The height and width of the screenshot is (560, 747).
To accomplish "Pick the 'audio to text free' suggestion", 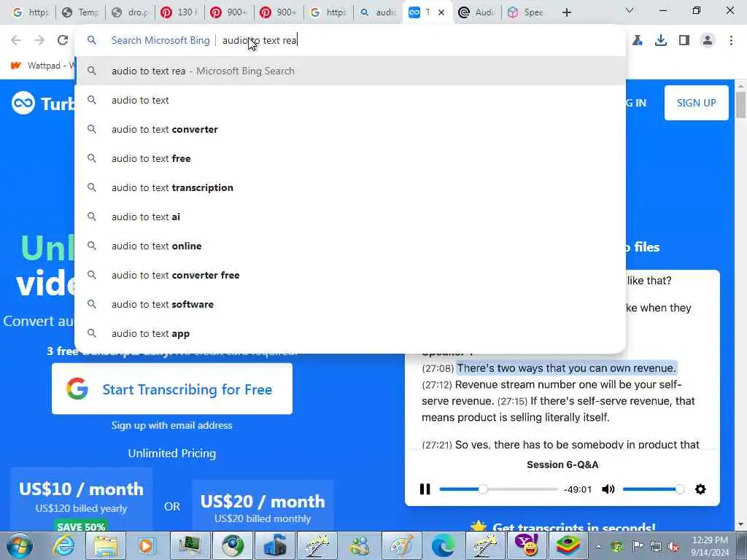I will 350,158.
